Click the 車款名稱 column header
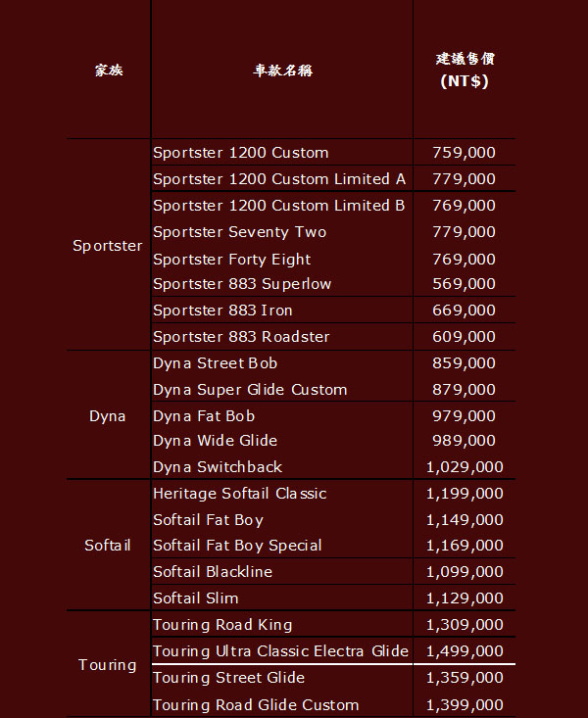 pyautogui.click(x=282, y=71)
